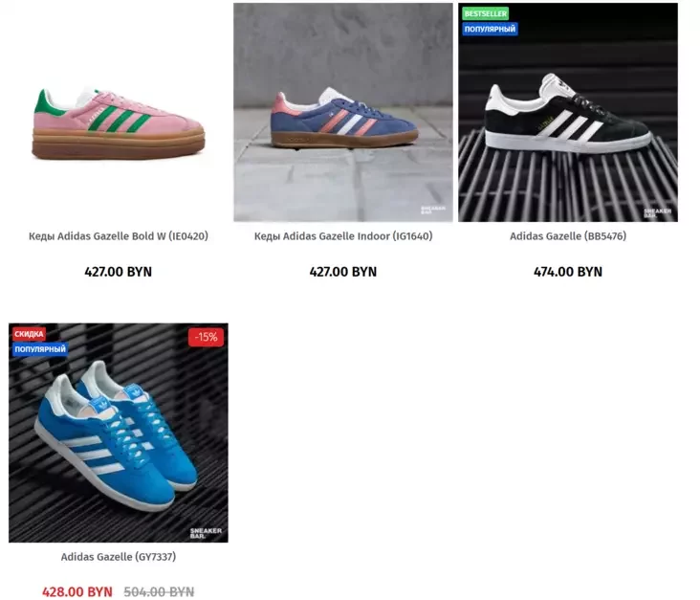Image resolution: width=700 pixels, height=600 pixels.
Task: Open Кеды Adidas Gazelle Bold W (IE0420) link
Action: coord(119,236)
